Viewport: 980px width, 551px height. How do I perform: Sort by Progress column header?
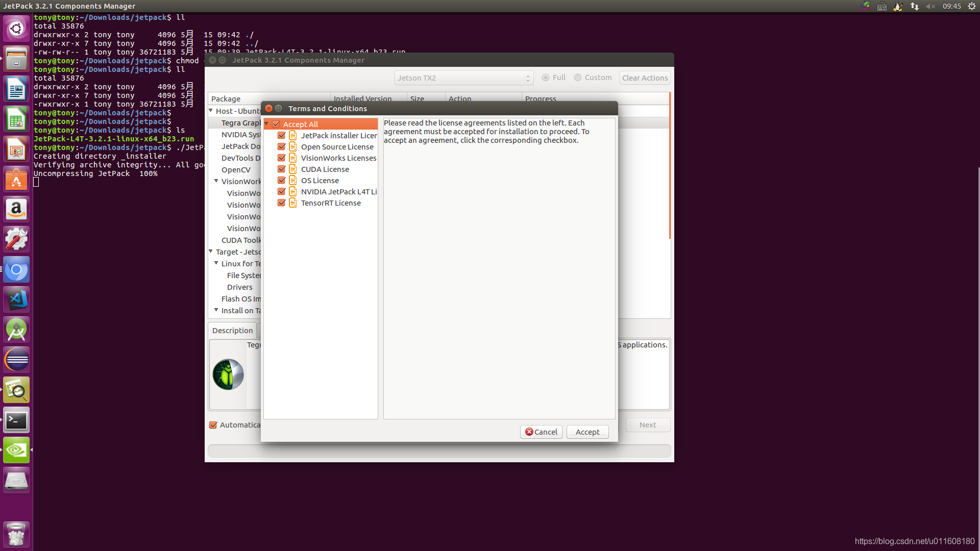pyautogui.click(x=596, y=98)
